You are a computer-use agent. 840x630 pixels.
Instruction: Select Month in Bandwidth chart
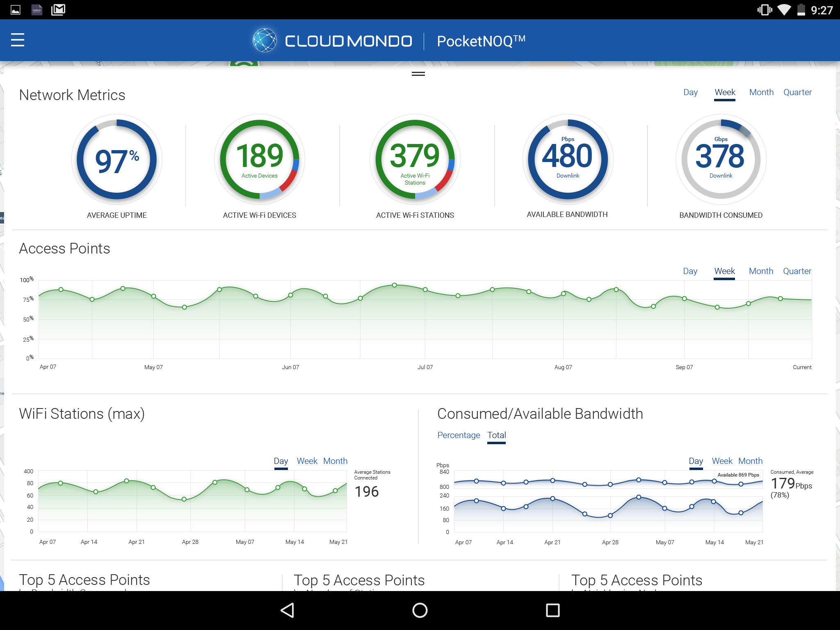click(x=750, y=461)
